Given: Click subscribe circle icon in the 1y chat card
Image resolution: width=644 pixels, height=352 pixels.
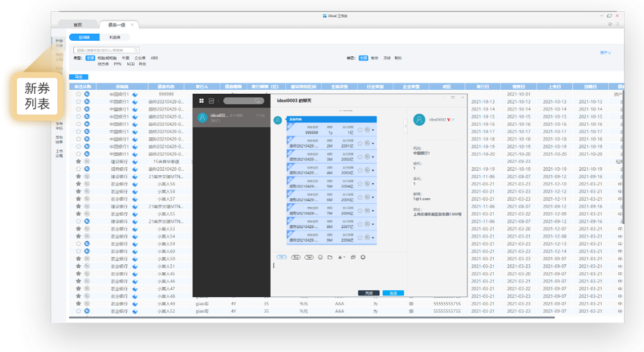Looking at the screenshot, I should coord(367,130).
